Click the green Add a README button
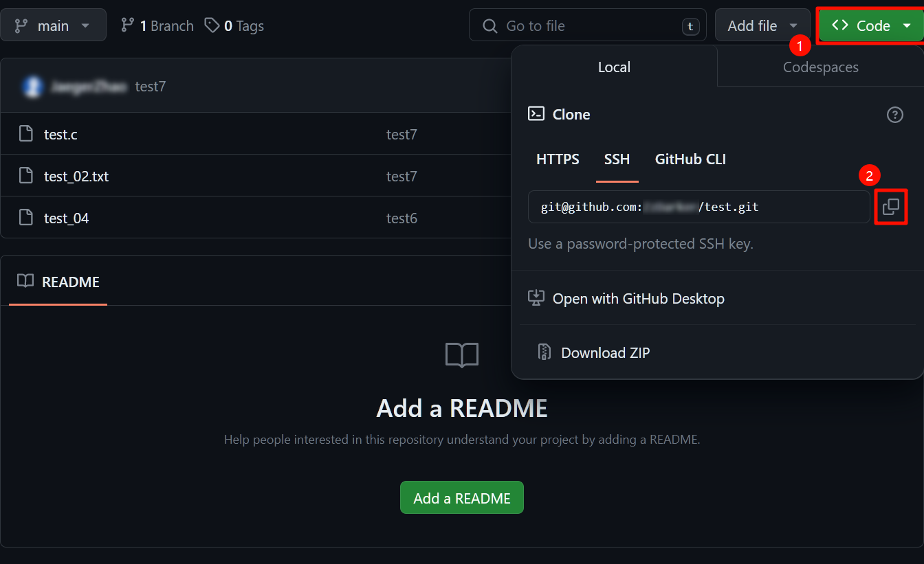Image resolution: width=924 pixels, height=564 pixels. click(x=462, y=498)
